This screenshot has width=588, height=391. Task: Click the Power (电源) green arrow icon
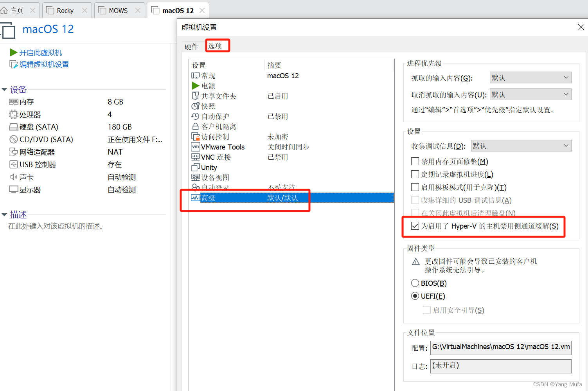tap(196, 86)
